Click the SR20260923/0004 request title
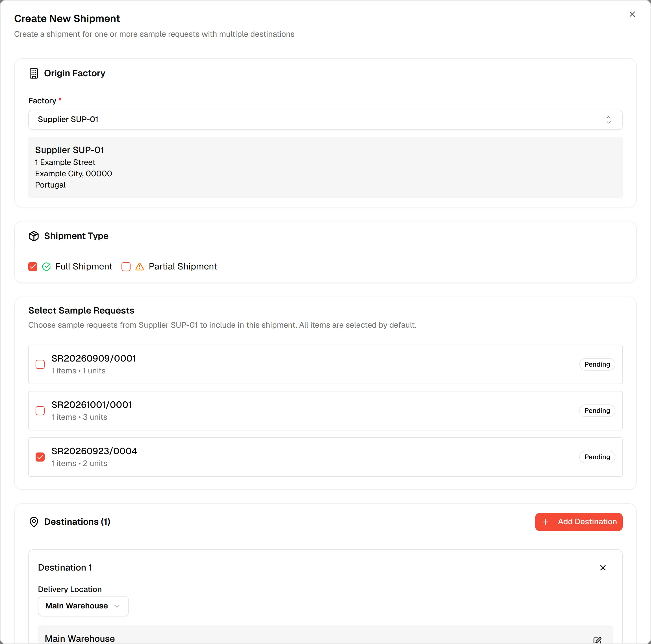 (94, 451)
